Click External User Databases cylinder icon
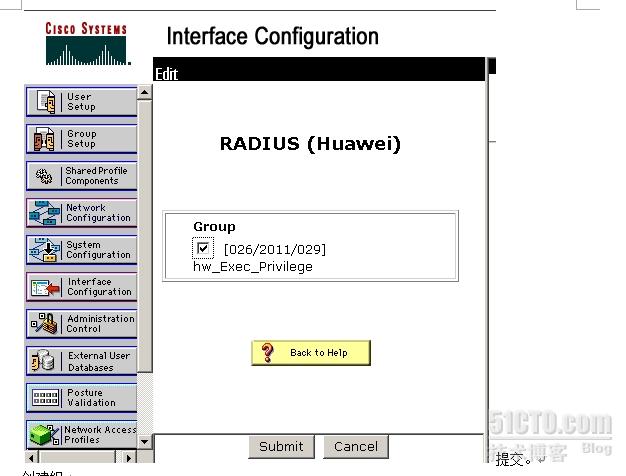This screenshot has height=476, width=626. point(43,361)
